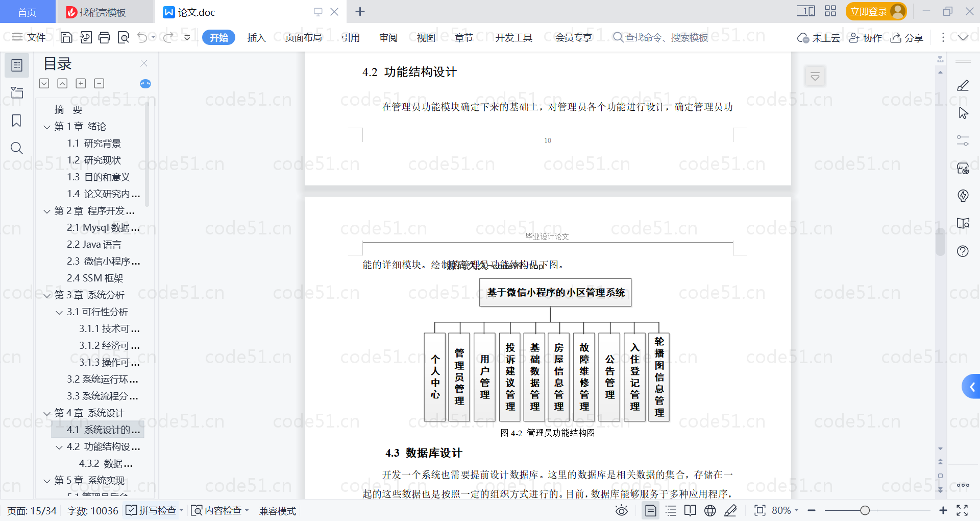This screenshot has width=980, height=521.
Task: Click 分享 share button
Action: pyautogui.click(x=907, y=38)
